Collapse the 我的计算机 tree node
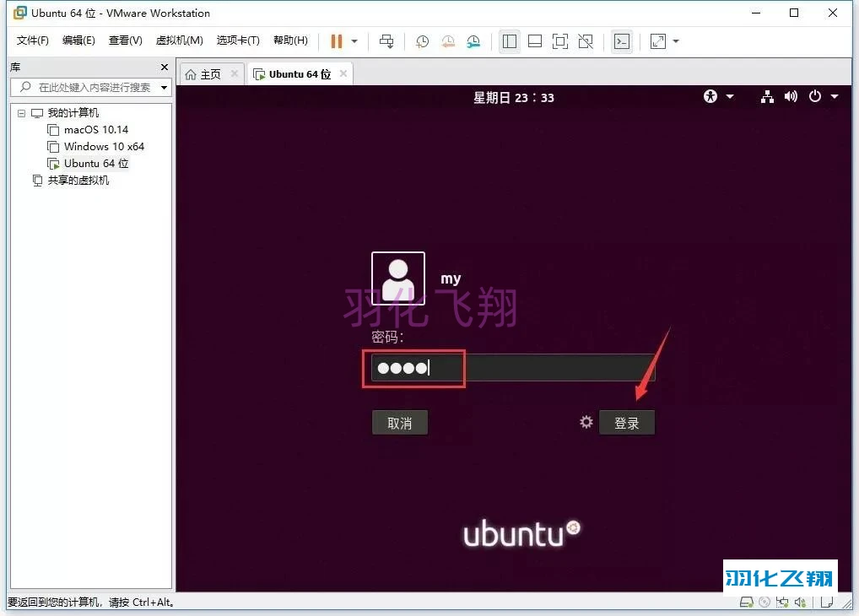859x616 pixels. [21, 113]
